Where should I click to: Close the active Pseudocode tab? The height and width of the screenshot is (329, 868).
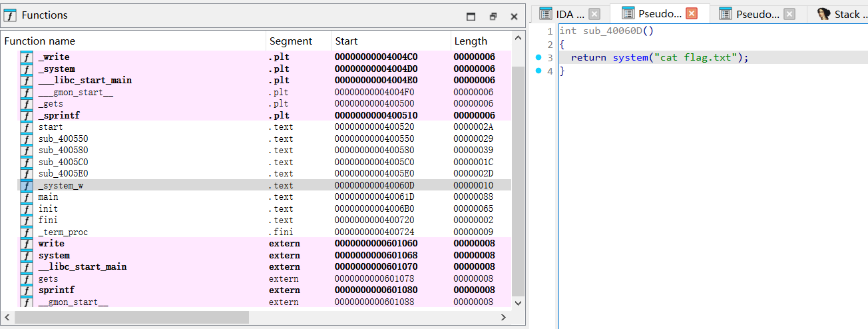[692, 14]
